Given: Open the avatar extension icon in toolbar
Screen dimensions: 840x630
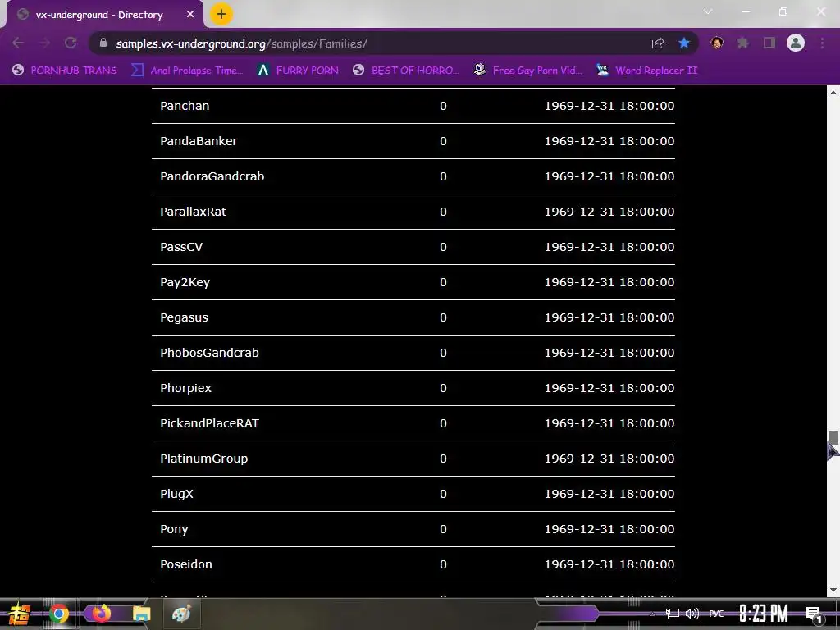Looking at the screenshot, I should (717, 43).
